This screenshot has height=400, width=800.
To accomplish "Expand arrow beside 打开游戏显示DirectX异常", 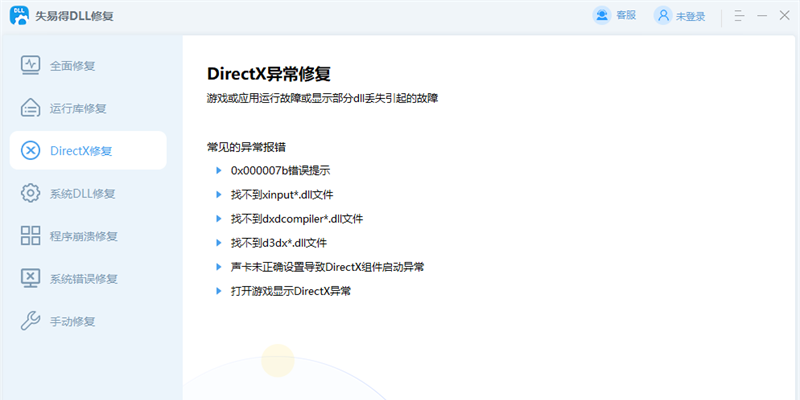I will pyautogui.click(x=219, y=291).
